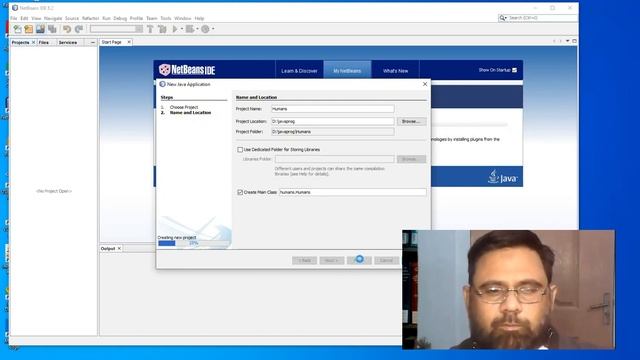Click the search magnifier icon

coord(502,18)
